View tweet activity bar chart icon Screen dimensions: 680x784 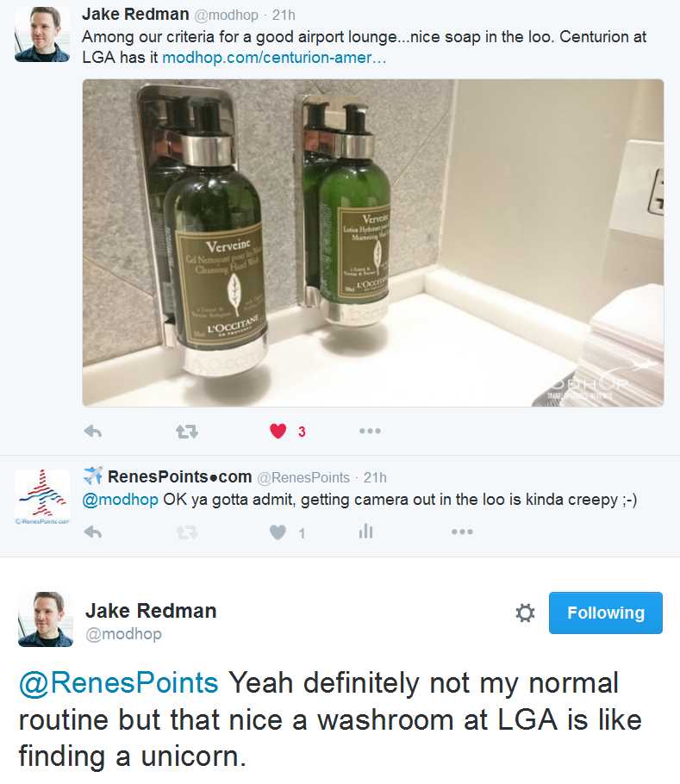(366, 531)
